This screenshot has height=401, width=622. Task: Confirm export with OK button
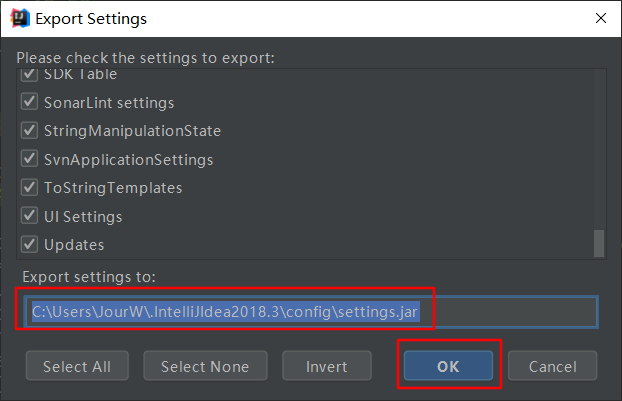(448, 366)
